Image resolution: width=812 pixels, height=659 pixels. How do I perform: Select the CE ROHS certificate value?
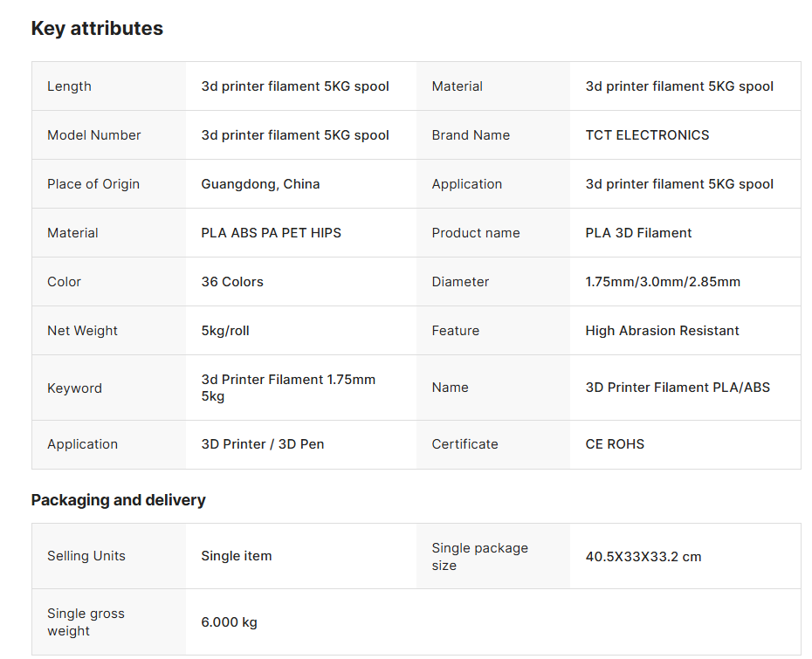(615, 444)
